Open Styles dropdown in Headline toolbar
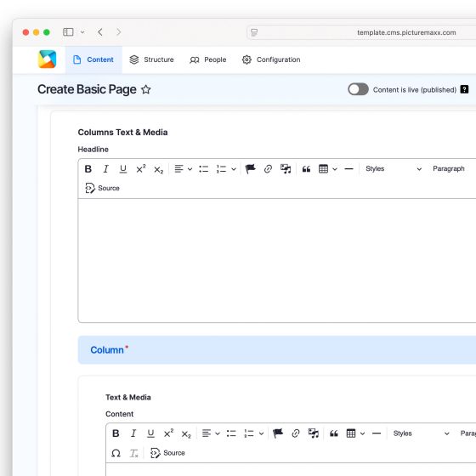 (393, 169)
